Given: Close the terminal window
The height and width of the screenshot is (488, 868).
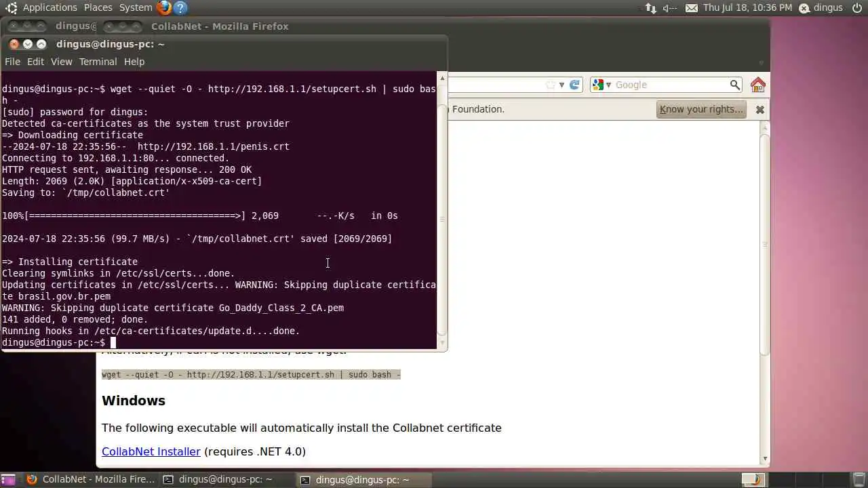Looking at the screenshot, I should tap(14, 44).
